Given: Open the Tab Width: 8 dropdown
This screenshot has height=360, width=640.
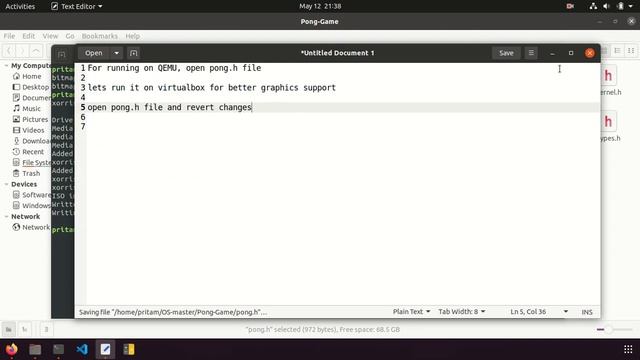Looking at the screenshot, I should [462, 312].
